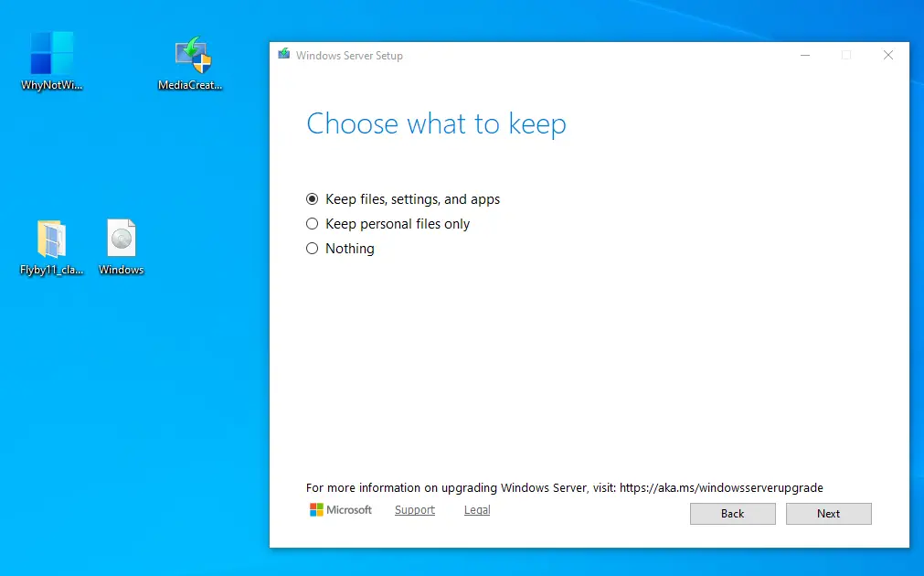
Task: Click the Choose what to keep heading
Action: coord(436,123)
